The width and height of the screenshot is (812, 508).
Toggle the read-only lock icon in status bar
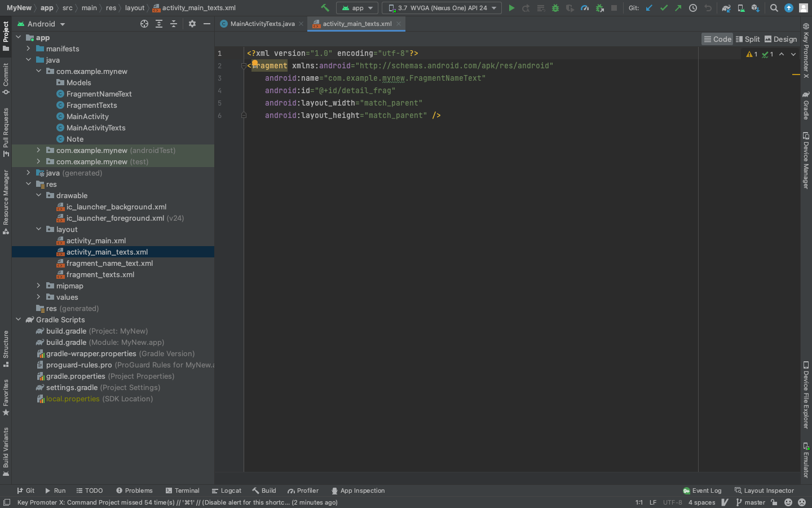(x=774, y=502)
